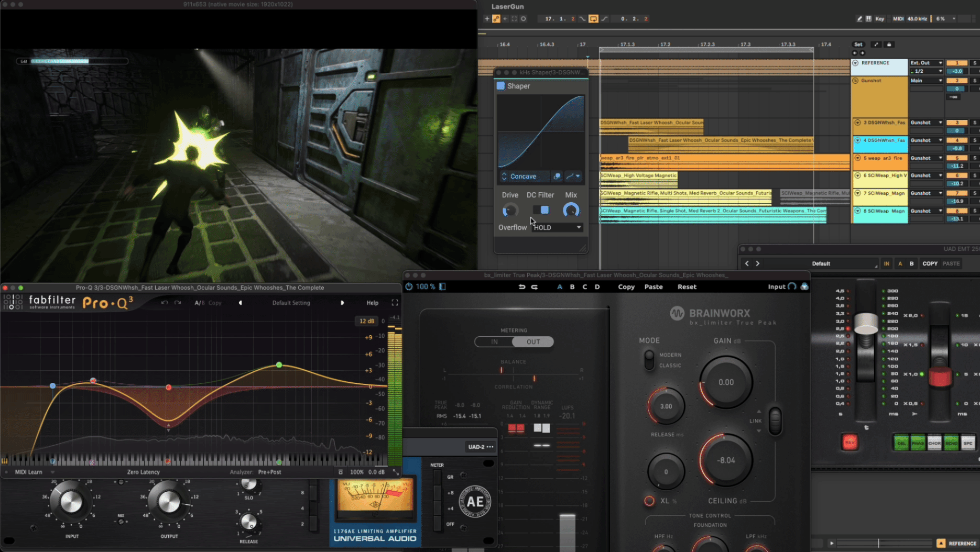Select previous preset arrow in Pro-Q 3
Screen dimensions: 980x552
pos(240,303)
